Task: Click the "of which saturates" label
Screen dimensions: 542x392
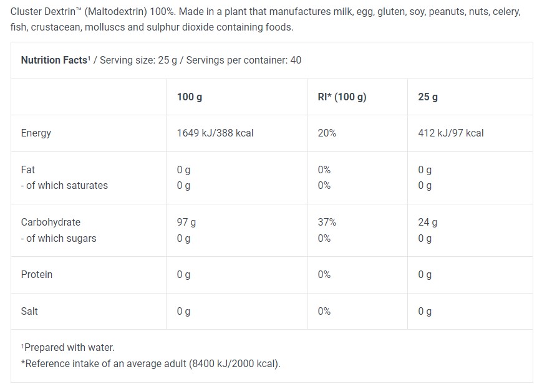Action: [64, 185]
